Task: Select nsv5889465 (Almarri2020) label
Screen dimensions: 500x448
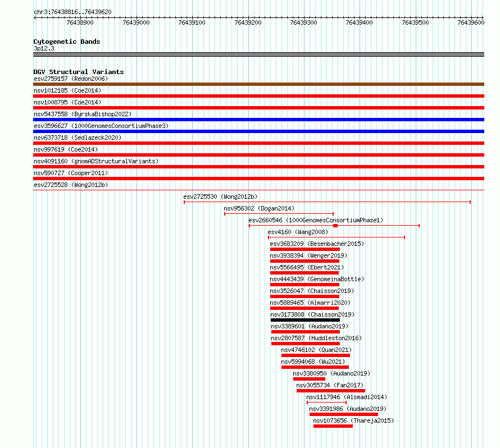Action: (x=310, y=303)
